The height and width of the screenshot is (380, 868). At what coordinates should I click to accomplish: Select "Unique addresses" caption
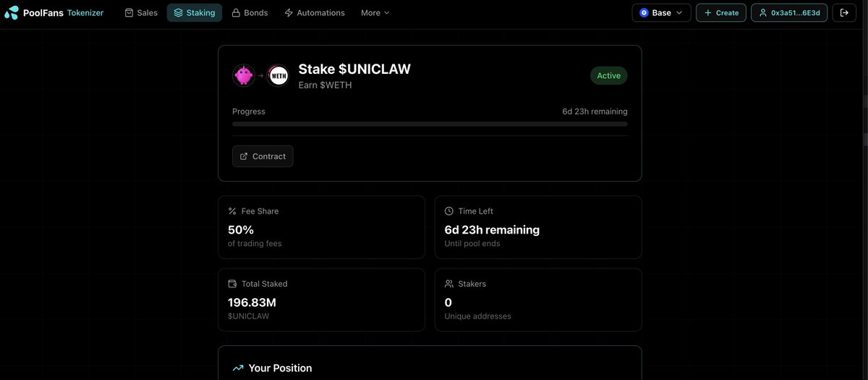477,316
